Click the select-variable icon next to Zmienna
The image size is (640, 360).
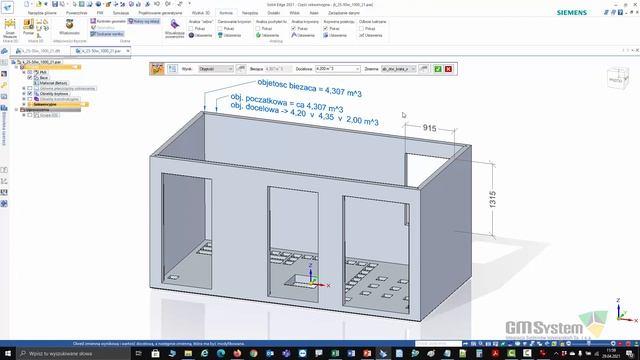click(424, 69)
